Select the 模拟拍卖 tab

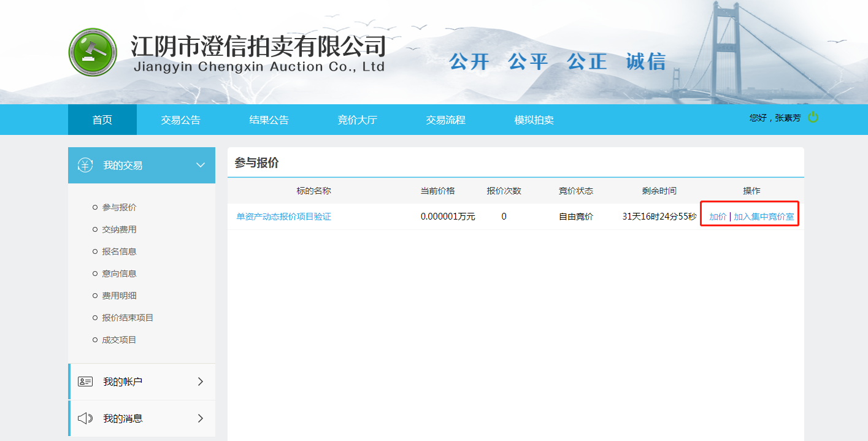pyautogui.click(x=534, y=120)
